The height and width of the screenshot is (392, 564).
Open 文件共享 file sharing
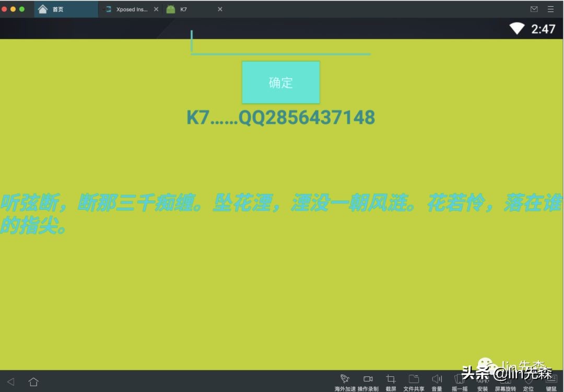click(x=414, y=383)
